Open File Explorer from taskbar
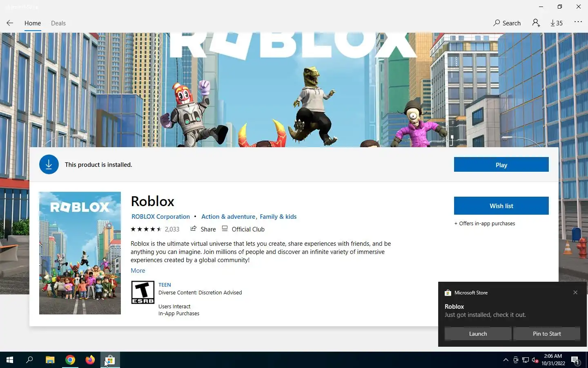 [50, 360]
